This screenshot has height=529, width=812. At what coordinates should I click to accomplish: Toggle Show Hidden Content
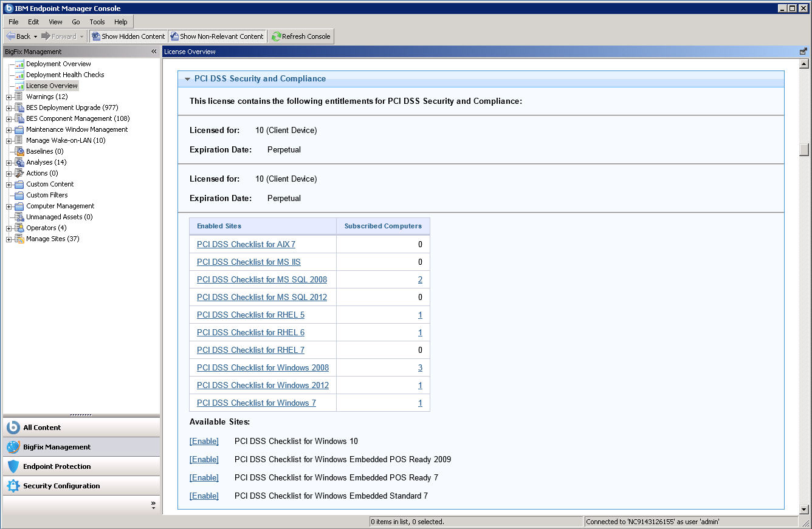(128, 36)
